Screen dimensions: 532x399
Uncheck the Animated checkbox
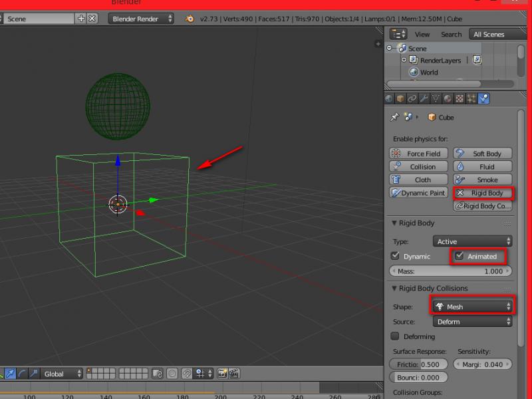[460, 256]
